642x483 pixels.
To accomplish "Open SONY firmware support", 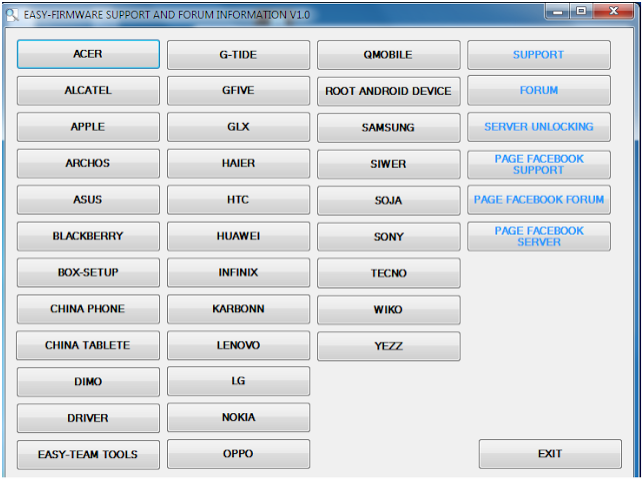I will (x=389, y=237).
